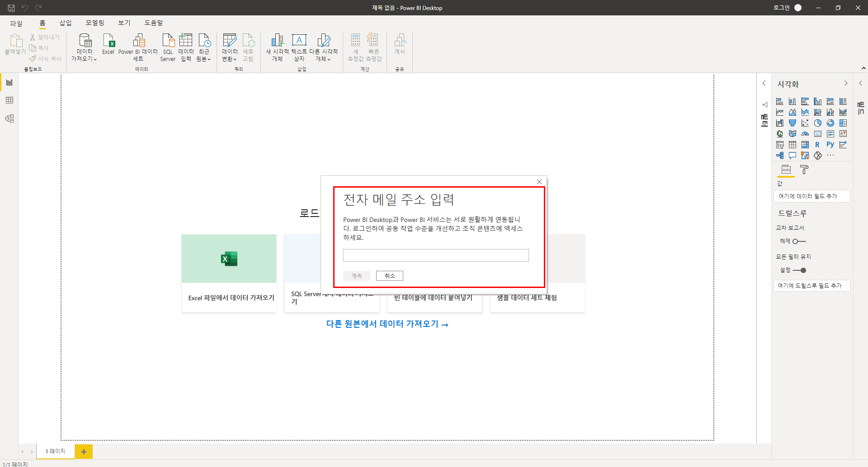The image size is (868, 467).
Task: Select the Q&A speech bubble visual
Action: [x=793, y=156]
